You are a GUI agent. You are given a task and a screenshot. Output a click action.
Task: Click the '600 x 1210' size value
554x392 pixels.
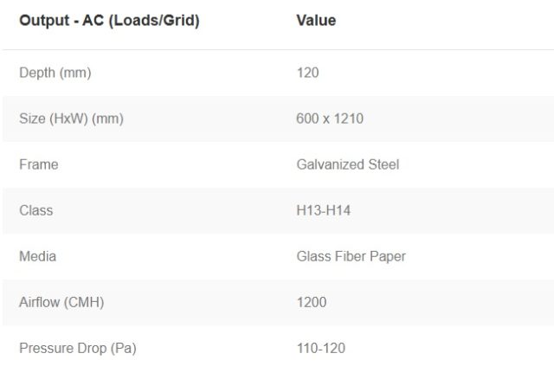(330, 119)
